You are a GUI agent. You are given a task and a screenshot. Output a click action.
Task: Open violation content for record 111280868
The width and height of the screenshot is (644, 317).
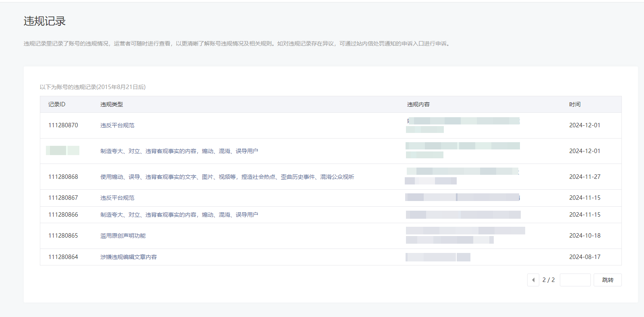pyautogui.click(x=462, y=176)
